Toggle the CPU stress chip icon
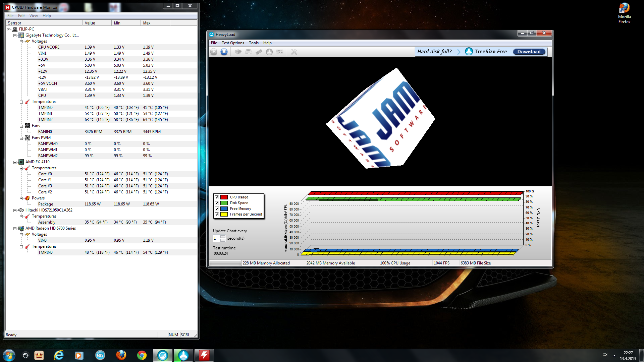This screenshot has height=362, width=644. pos(238,52)
